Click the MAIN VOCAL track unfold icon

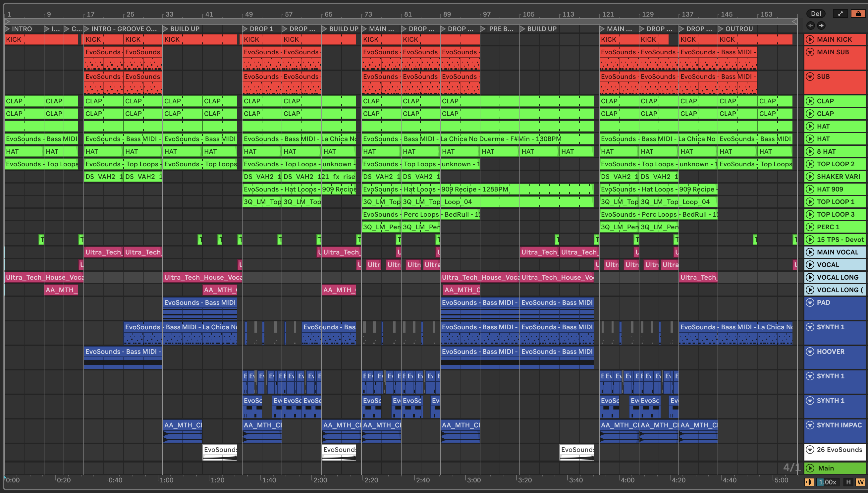[810, 252]
